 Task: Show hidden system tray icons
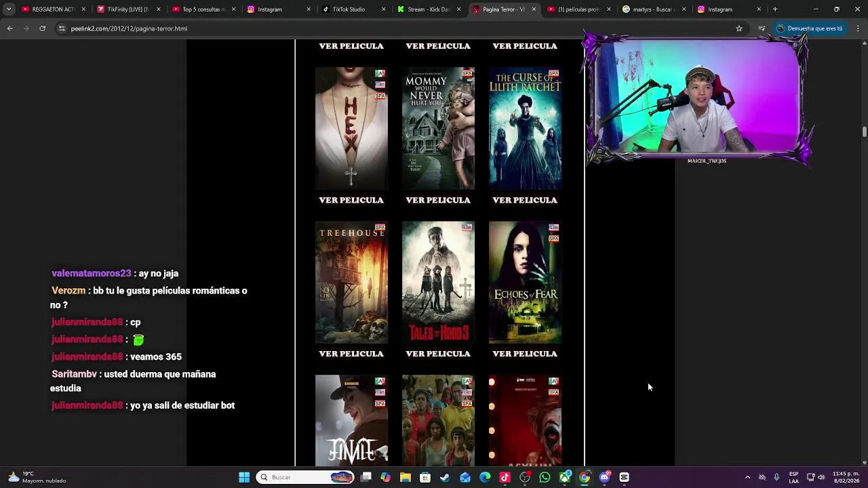click(x=747, y=477)
